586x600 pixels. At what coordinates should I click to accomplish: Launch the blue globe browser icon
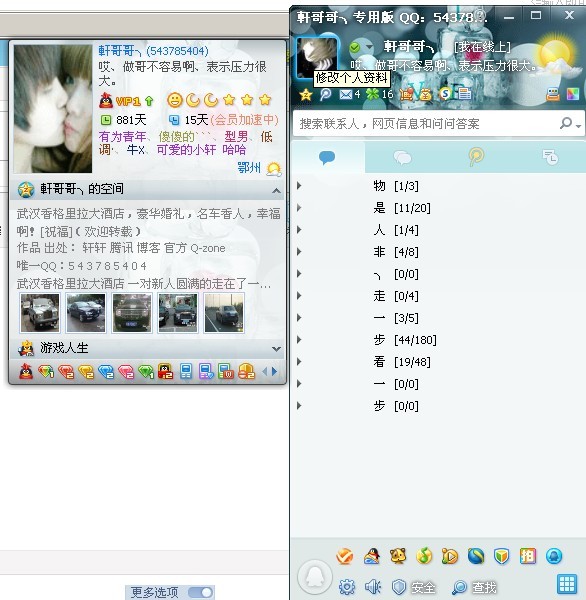pos(476,556)
